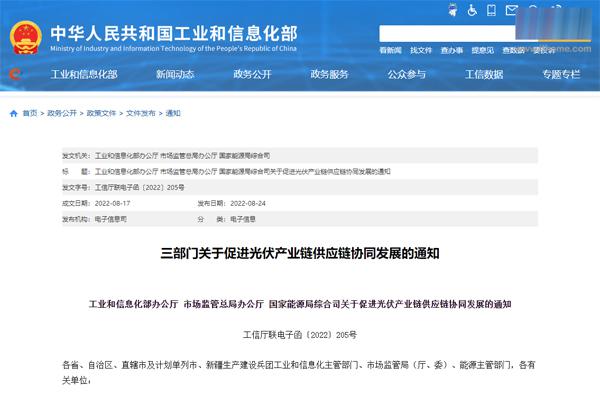This screenshot has height=396, width=600.
Task: Click the 提意见 quick link
Action: 483,50
